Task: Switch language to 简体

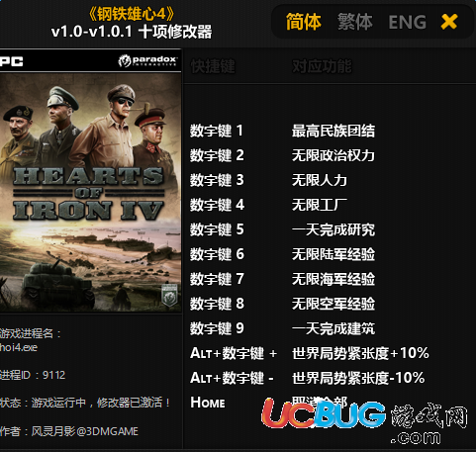Action: pos(303,22)
